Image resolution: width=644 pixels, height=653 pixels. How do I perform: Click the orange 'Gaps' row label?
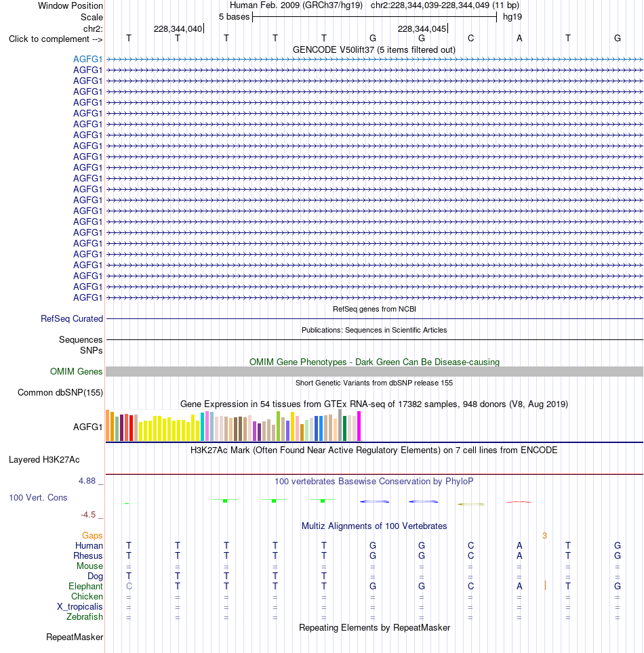[92, 536]
